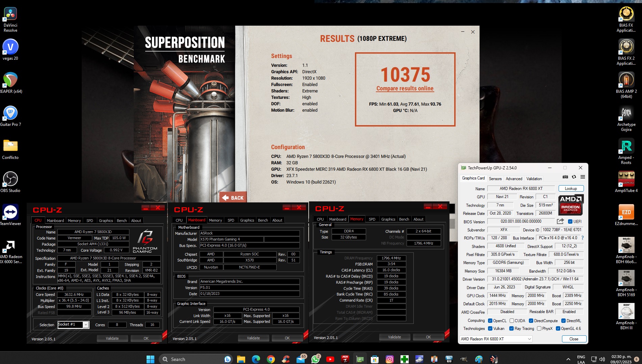Image resolution: width=642 pixels, height=364 pixels.
Task: Click Validate in the Mainboard CPU-Z window
Action: click(x=253, y=338)
